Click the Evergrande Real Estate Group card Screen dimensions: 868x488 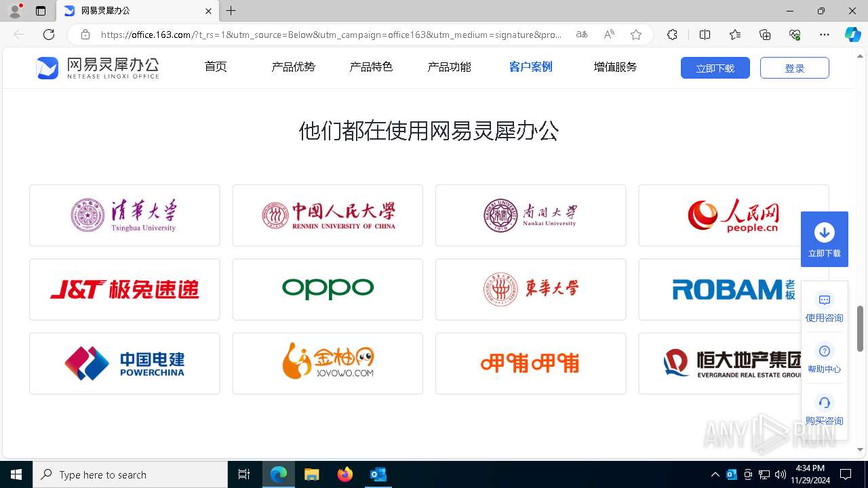pyautogui.click(x=734, y=363)
